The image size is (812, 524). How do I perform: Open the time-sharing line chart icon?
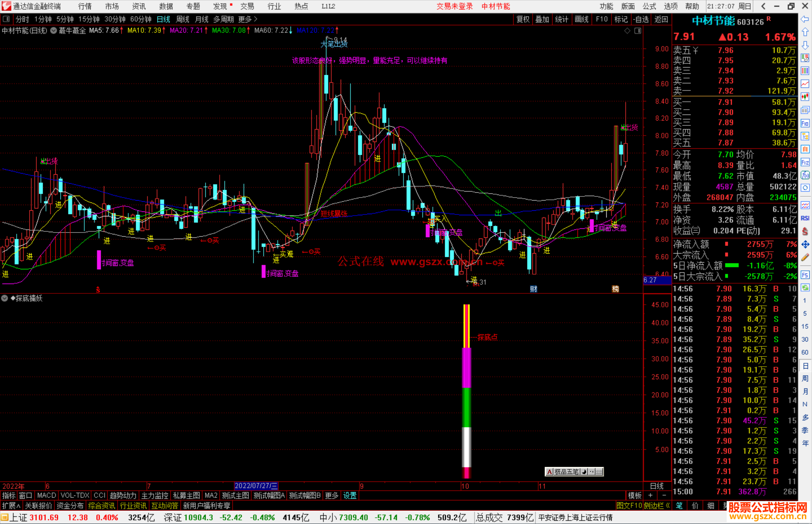tap(805, 84)
